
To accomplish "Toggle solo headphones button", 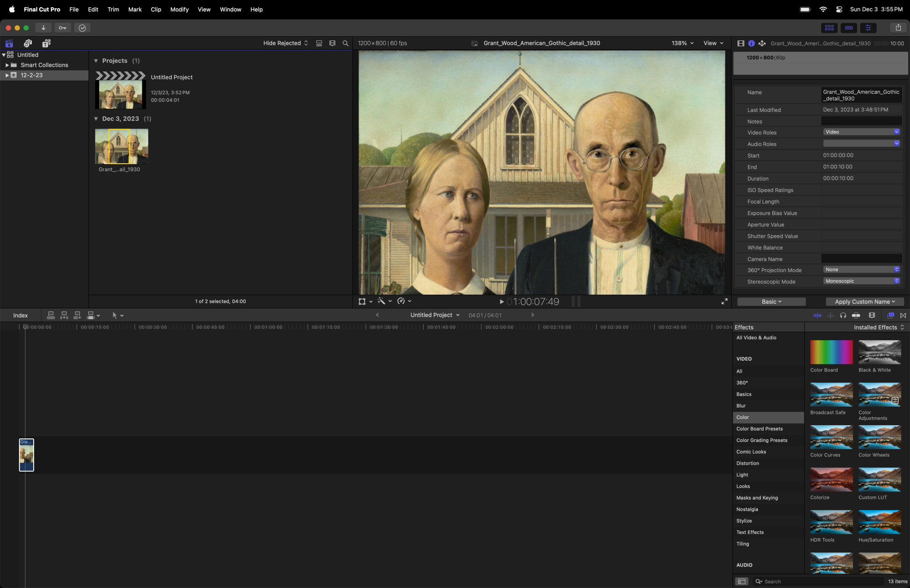I will 843,315.
